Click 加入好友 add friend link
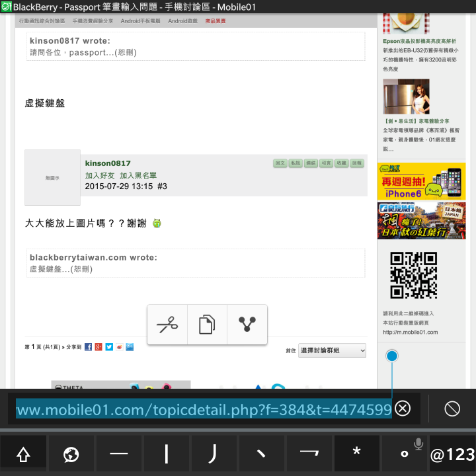 click(x=100, y=175)
